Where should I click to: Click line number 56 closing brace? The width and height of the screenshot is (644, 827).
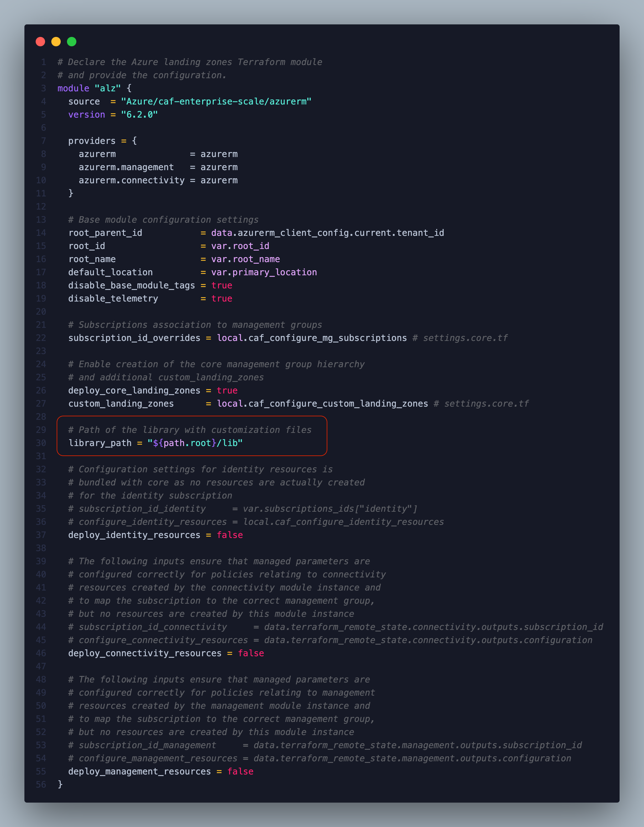[60, 784]
